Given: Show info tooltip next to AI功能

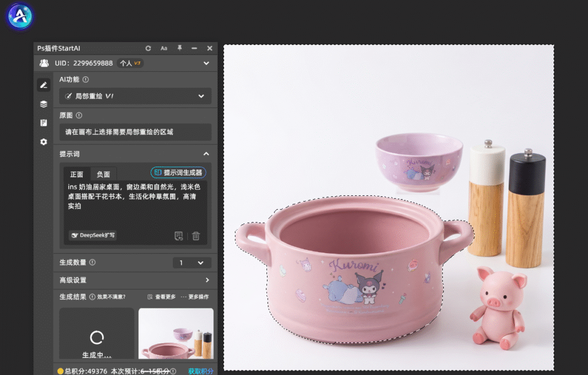Looking at the screenshot, I should click(86, 79).
